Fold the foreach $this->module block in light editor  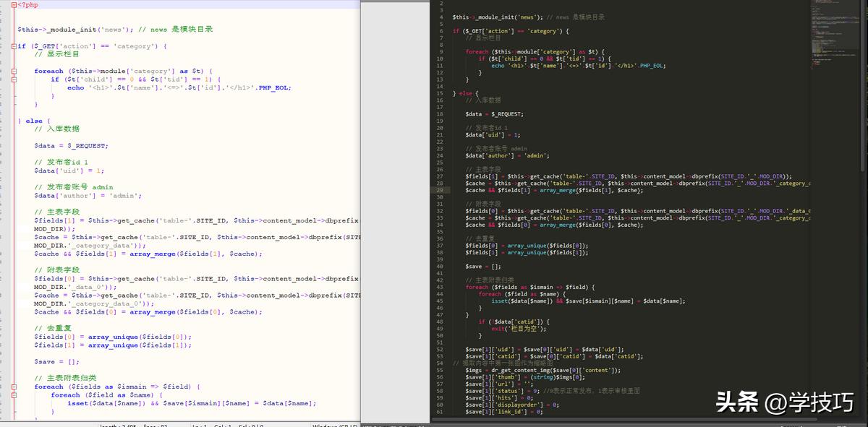[14, 72]
